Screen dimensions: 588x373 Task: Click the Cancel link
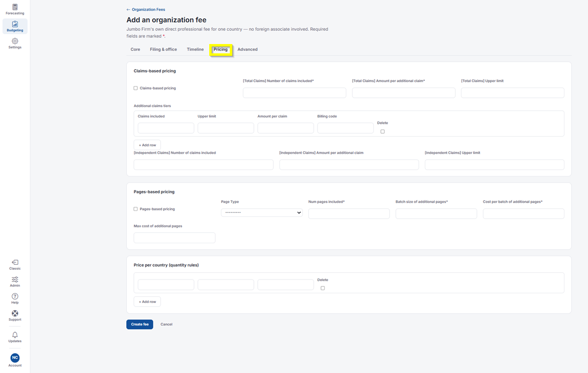click(167, 325)
